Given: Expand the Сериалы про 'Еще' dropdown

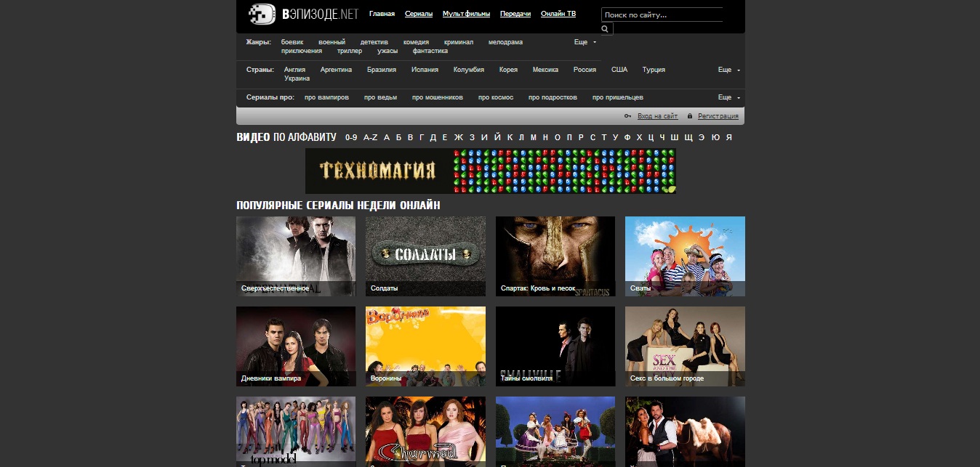Looking at the screenshot, I should [729, 97].
